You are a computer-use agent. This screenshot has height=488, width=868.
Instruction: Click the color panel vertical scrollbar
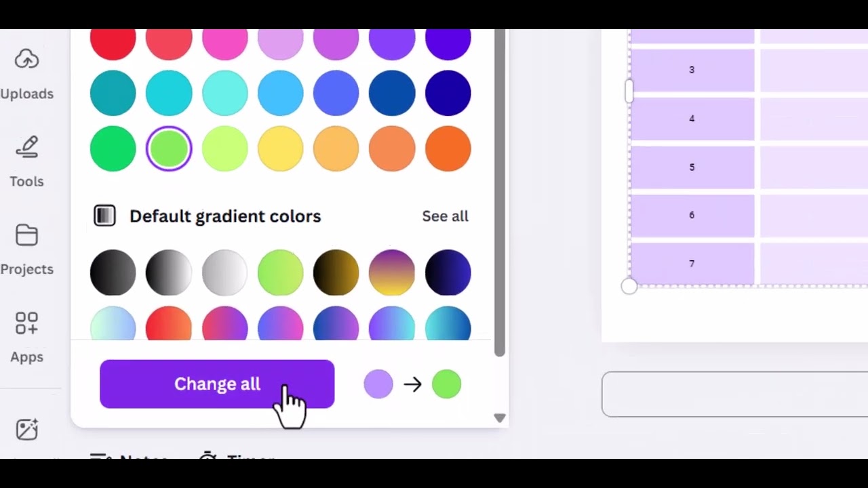click(x=500, y=193)
